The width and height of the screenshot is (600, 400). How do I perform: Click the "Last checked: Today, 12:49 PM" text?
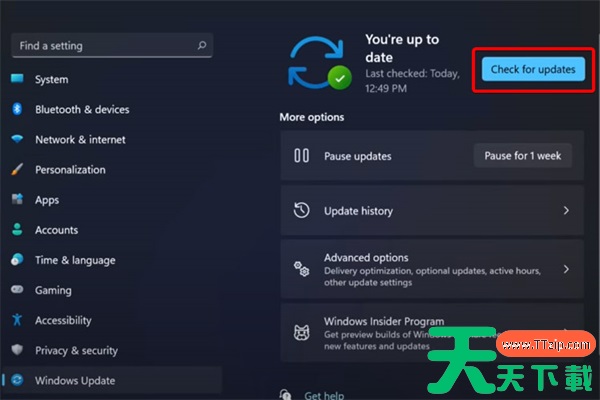click(412, 80)
